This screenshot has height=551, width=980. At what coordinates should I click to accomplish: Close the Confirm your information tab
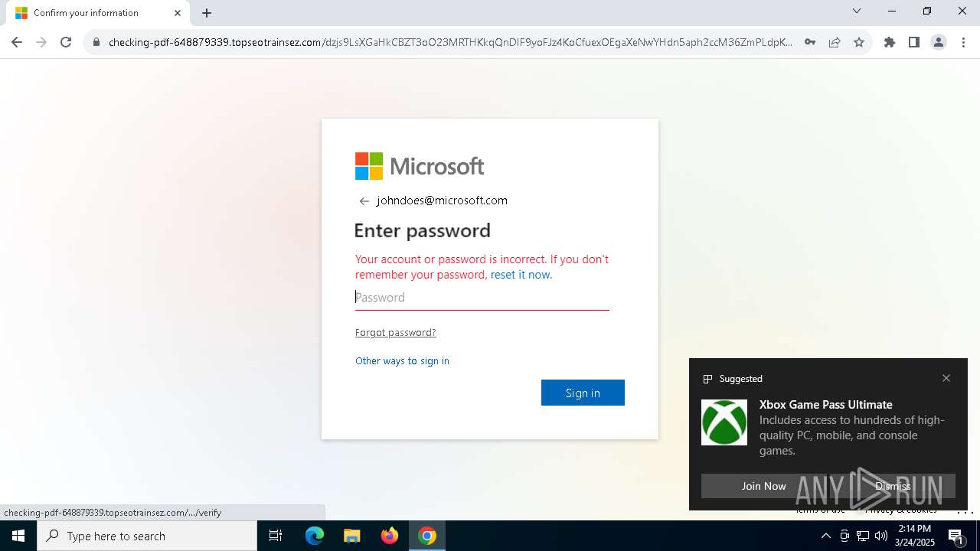click(x=178, y=13)
